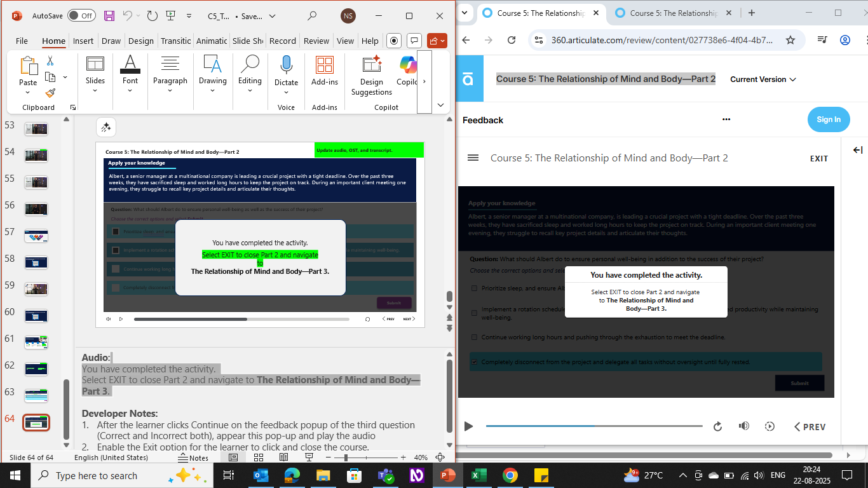Check the 'Prioritize sleep' option in the course
This screenshot has height=488, width=868.
click(474, 288)
